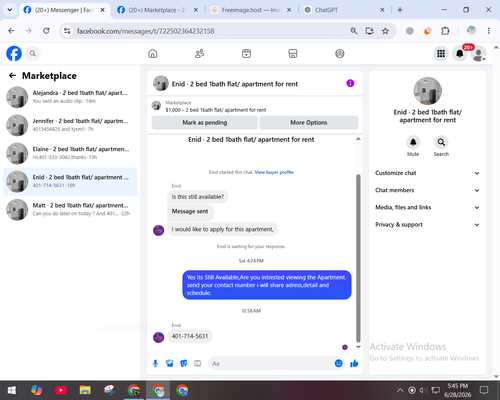Viewport: 500px width, 400px height.
Task: Show hidden system tray icons
Action: [400, 390]
